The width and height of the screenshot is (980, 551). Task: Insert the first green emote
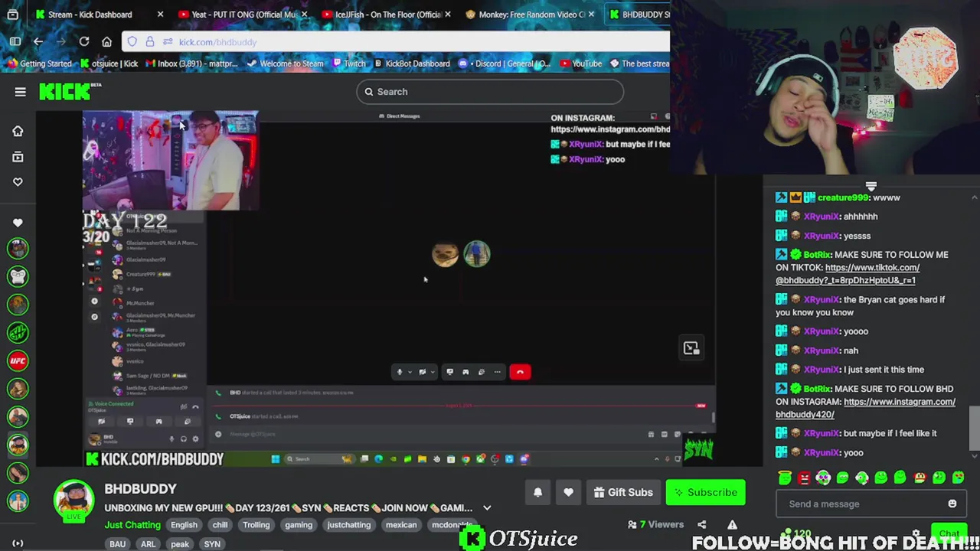[785, 478]
